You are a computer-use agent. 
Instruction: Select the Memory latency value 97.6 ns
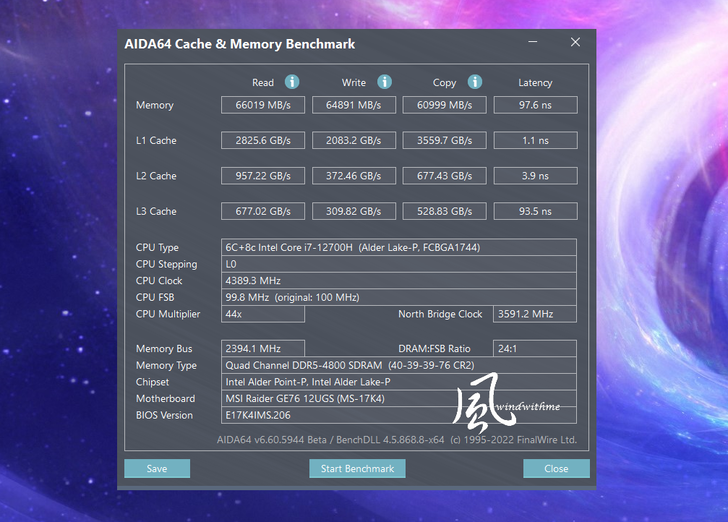pos(535,105)
